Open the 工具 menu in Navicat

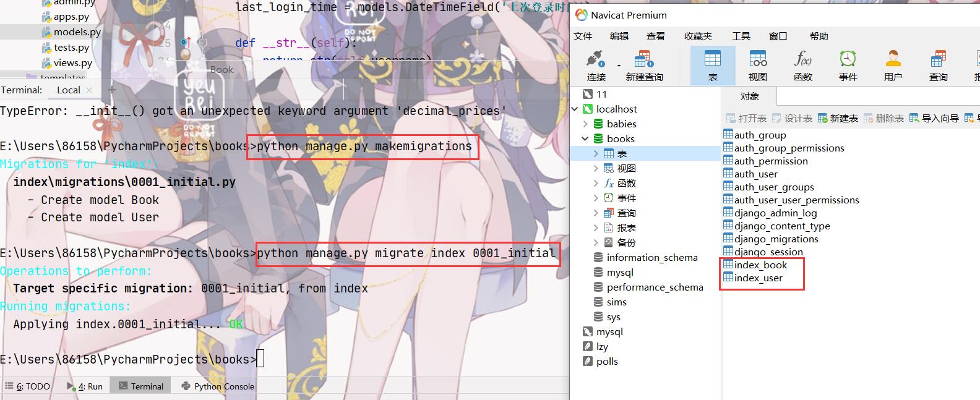[741, 36]
